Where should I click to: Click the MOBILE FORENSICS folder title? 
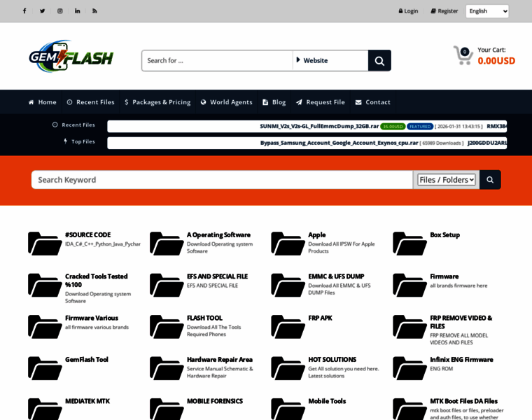215,401
